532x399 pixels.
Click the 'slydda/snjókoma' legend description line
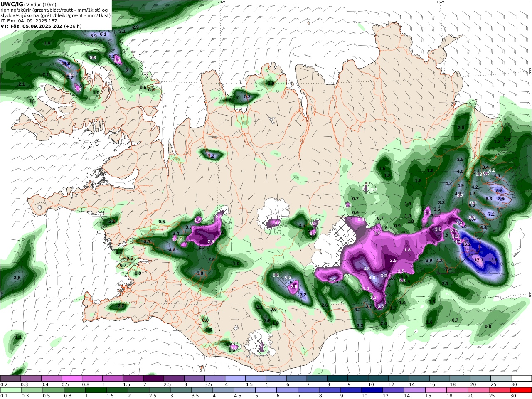coord(56,15)
